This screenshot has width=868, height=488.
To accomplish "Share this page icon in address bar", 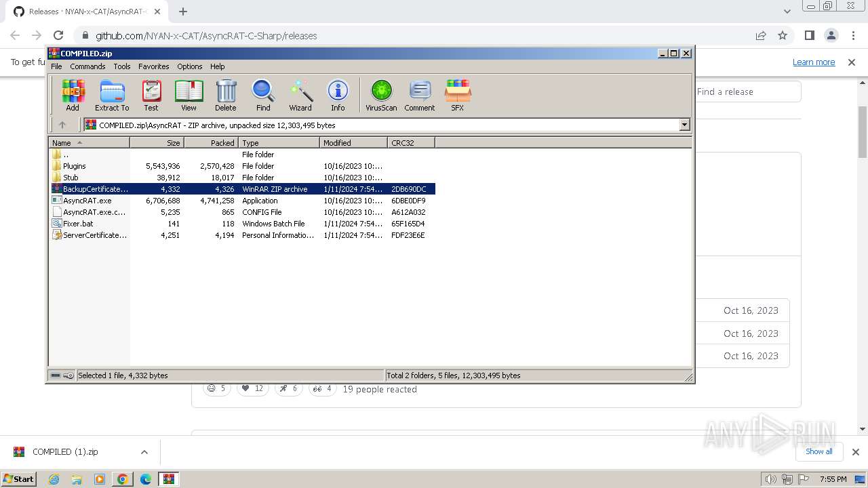I will click(x=761, y=36).
